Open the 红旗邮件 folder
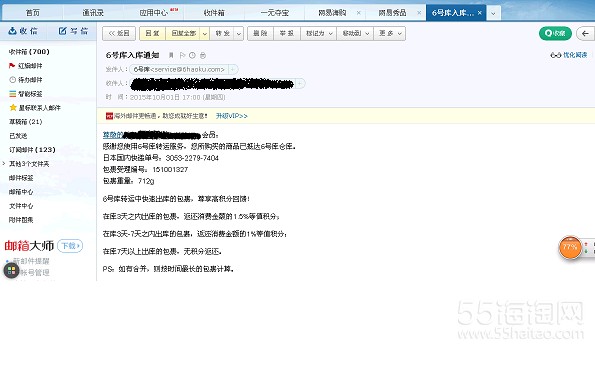This screenshot has height=375, width=595. (30, 66)
